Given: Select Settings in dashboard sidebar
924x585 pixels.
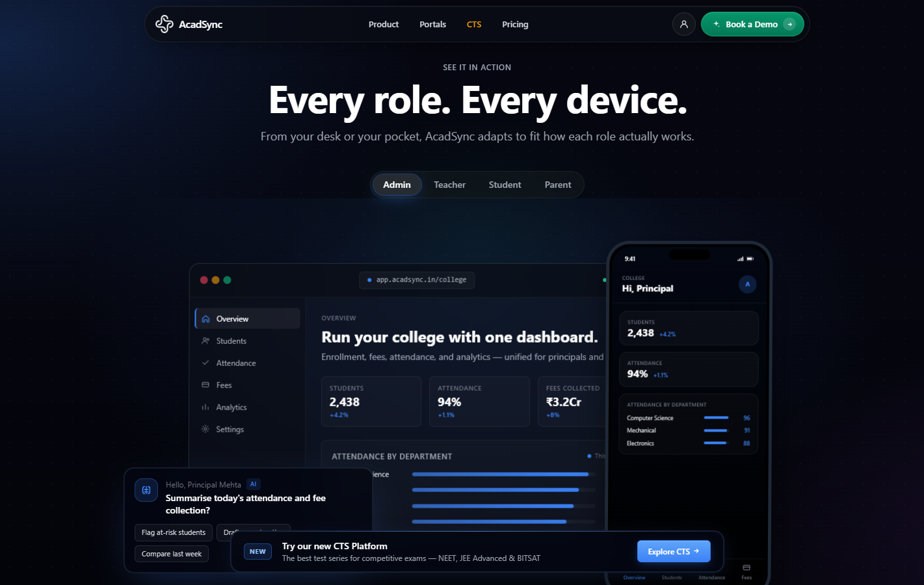Looking at the screenshot, I should [247, 429].
